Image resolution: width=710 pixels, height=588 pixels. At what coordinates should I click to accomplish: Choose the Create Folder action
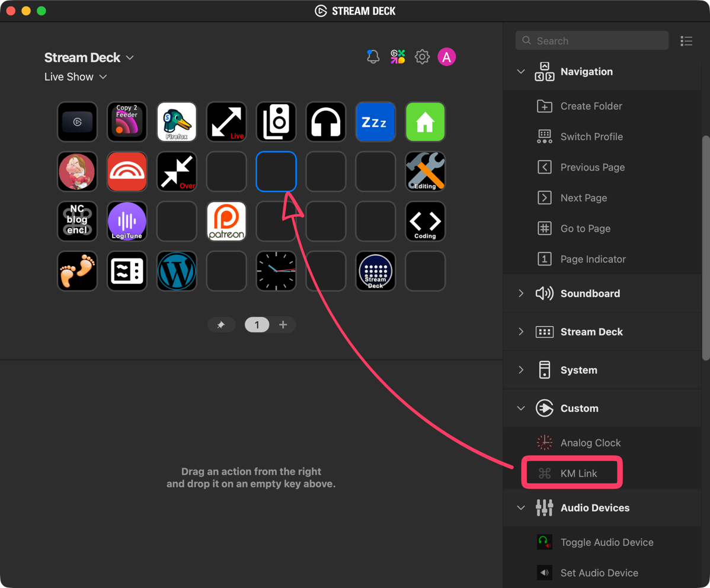tap(591, 106)
